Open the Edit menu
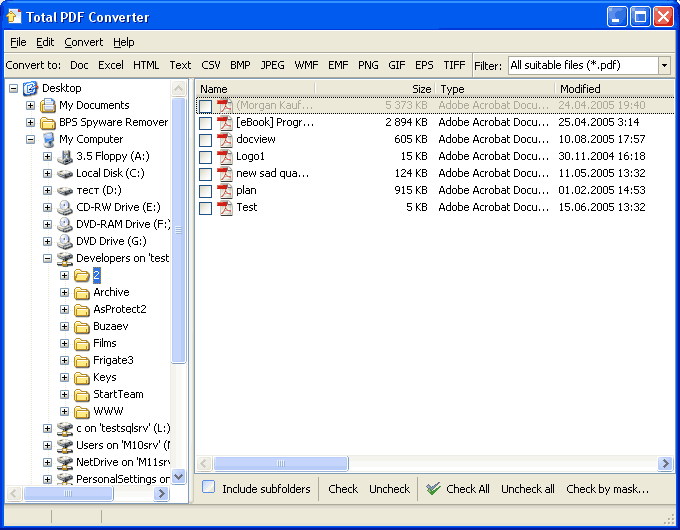This screenshot has height=530, width=680. [45, 42]
